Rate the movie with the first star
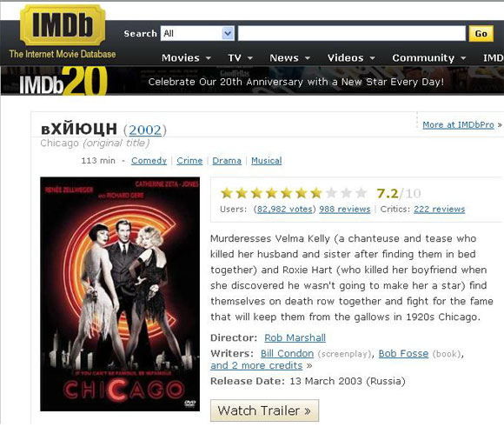The height and width of the screenshot is (427, 504). (x=227, y=193)
